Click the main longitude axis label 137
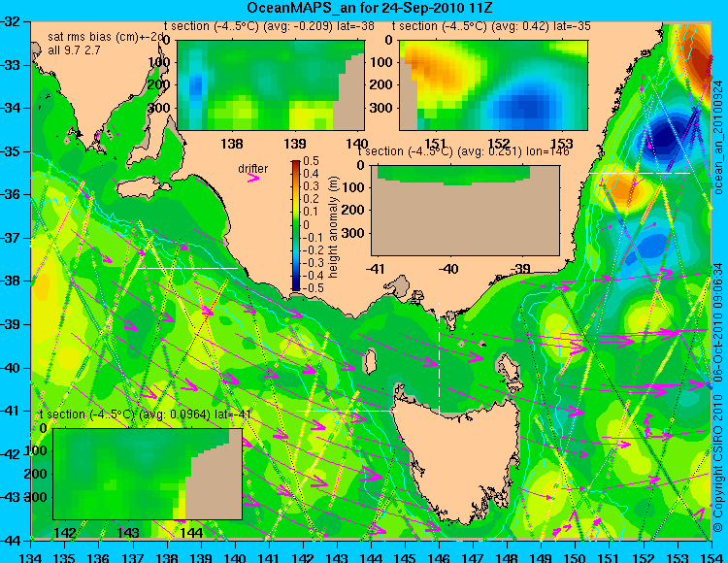Screen dimensions: 728x563 point(133,557)
